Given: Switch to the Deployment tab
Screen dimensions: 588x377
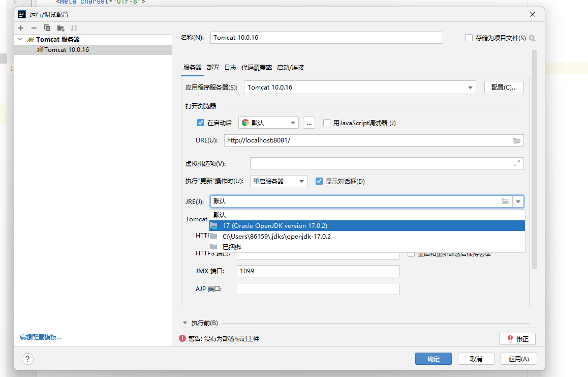Looking at the screenshot, I should (x=212, y=68).
